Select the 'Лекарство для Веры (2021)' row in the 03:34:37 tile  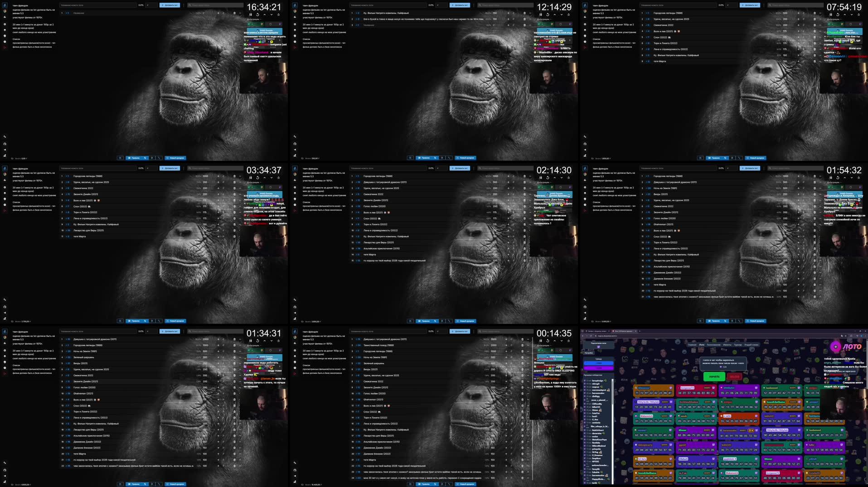[150, 230]
